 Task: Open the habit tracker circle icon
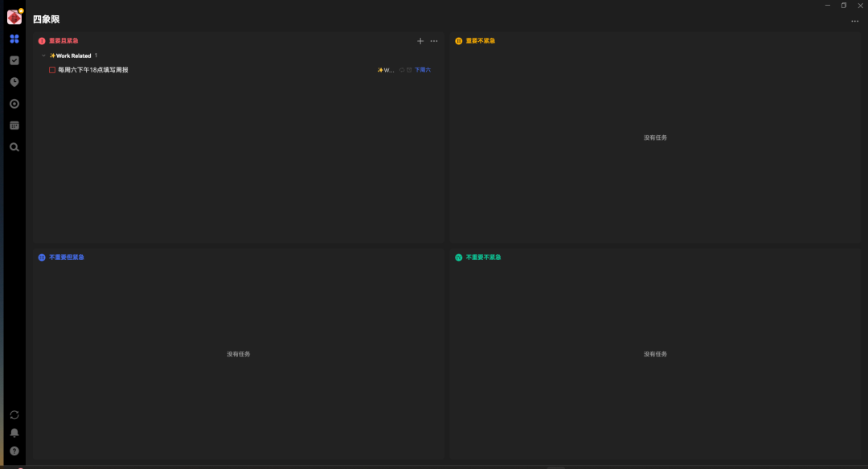[14, 104]
